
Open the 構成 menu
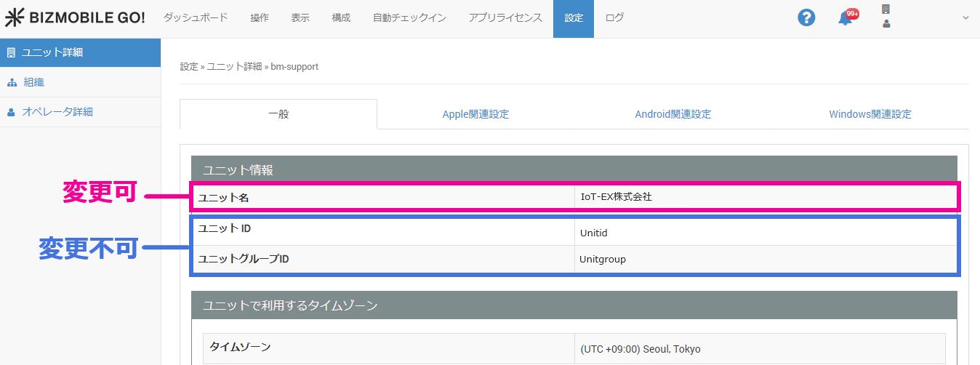point(341,18)
